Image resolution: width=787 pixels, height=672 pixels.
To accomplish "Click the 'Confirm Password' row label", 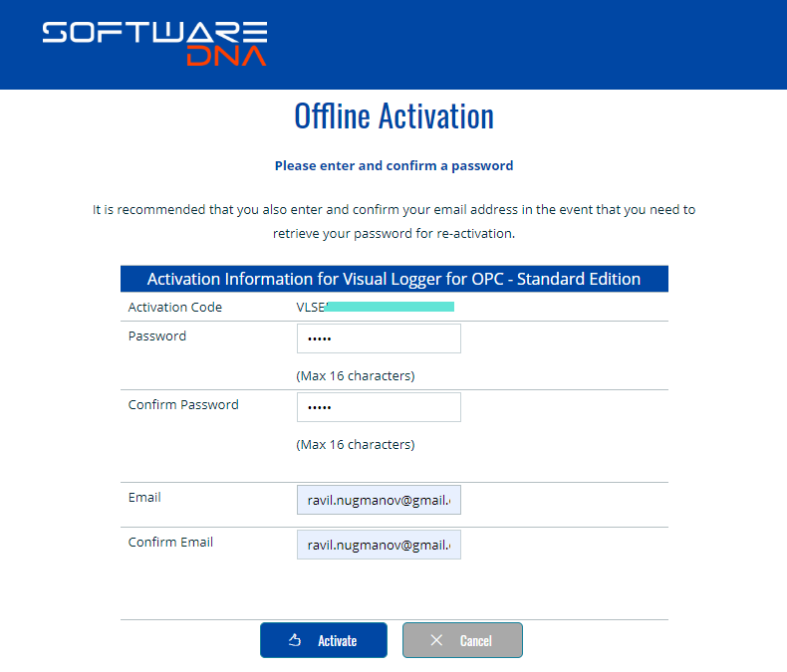I will point(183,405).
